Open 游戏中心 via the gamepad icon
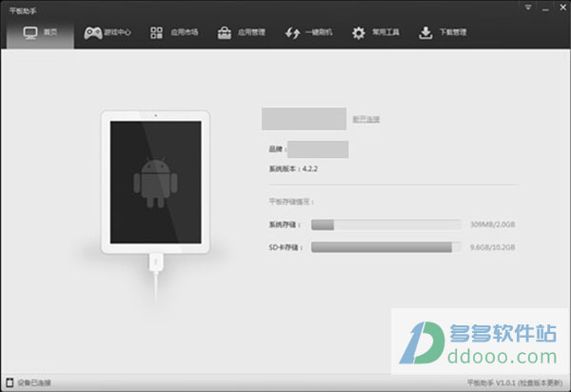 93,32
